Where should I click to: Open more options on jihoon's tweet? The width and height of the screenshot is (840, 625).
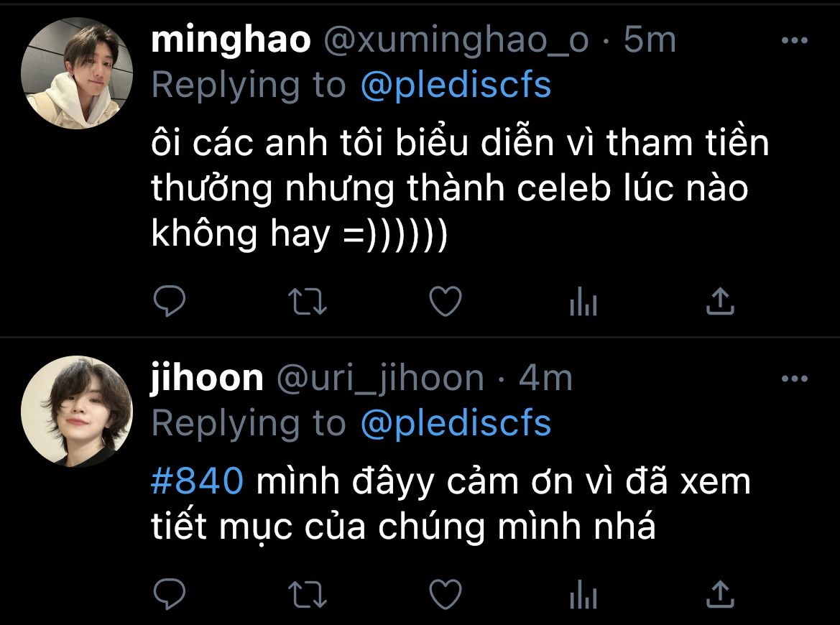coord(795,379)
